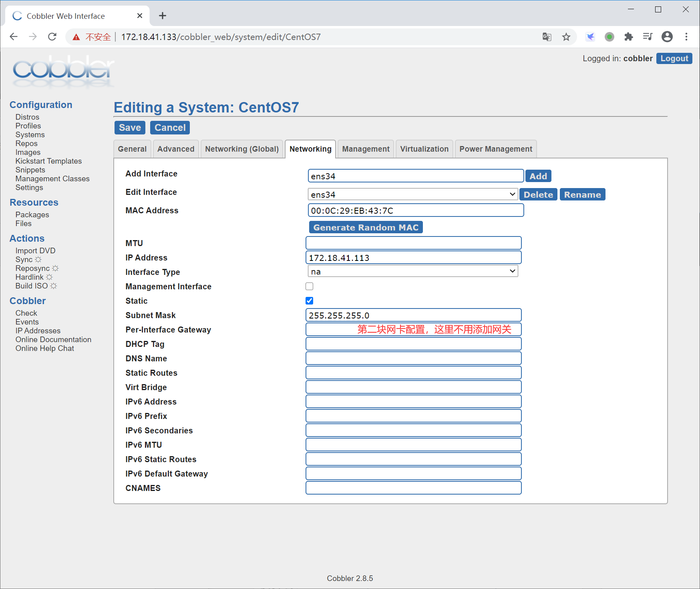This screenshot has height=589, width=700.
Task: Go back to the previous page
Action: pyautogui.click(x=14, y=37)
